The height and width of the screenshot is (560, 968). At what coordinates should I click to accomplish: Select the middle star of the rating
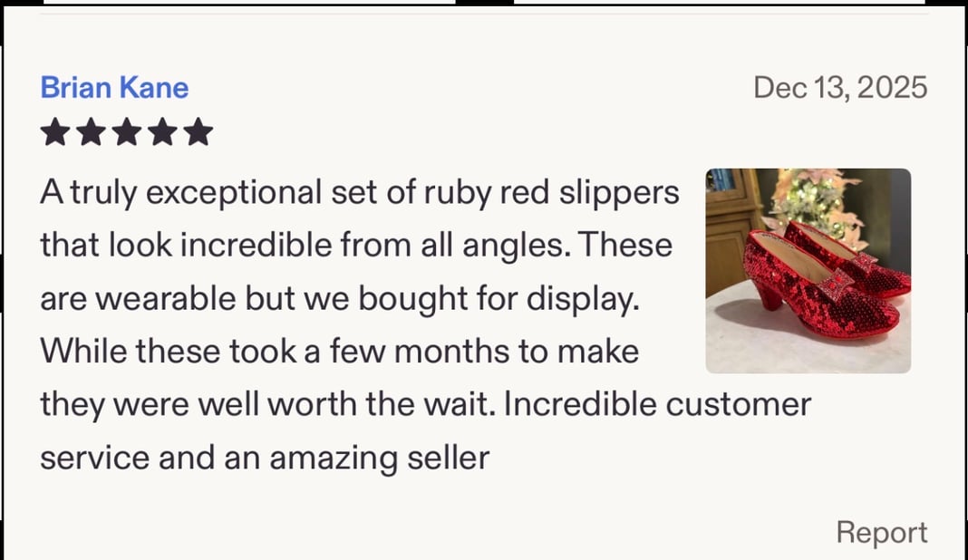pos(126,133)
